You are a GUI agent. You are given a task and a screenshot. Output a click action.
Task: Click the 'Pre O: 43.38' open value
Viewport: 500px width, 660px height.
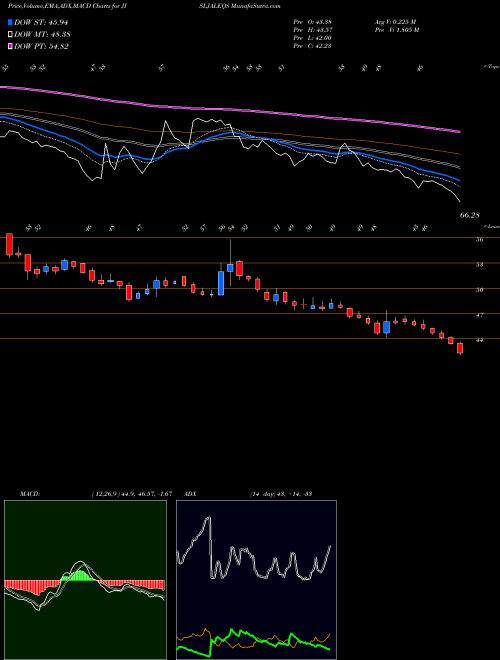[x=313, y=21]
